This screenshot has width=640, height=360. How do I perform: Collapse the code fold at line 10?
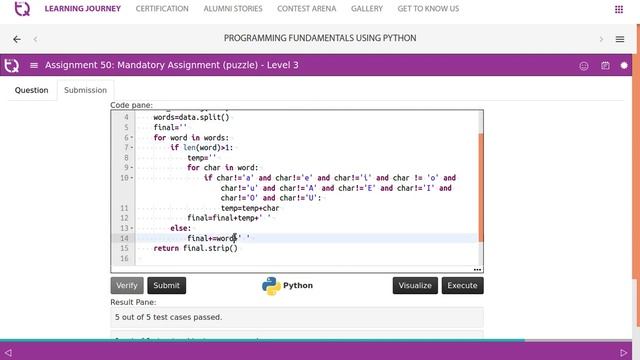tap(132, 178)
